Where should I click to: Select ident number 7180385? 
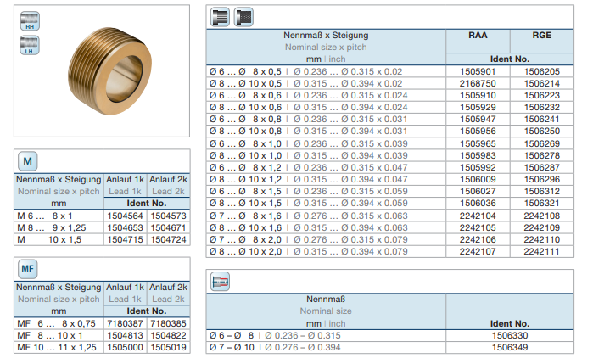click(168, 323)
